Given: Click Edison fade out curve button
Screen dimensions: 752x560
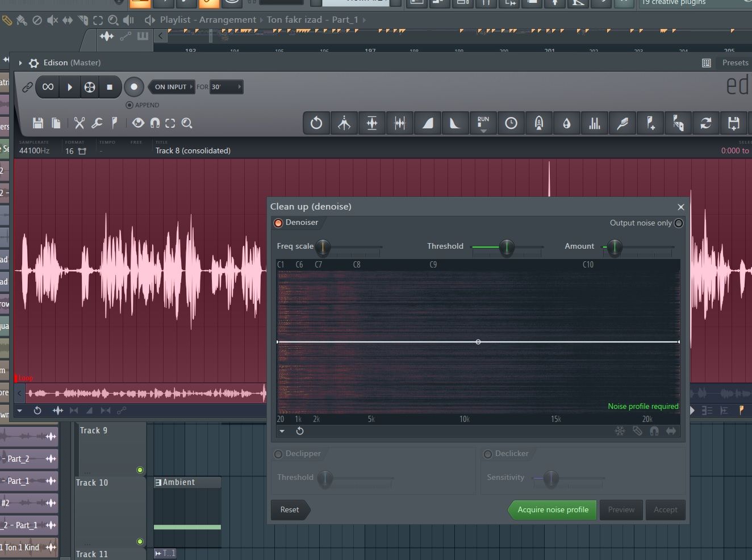Looking at the screenshot, I should coord(456,123).
